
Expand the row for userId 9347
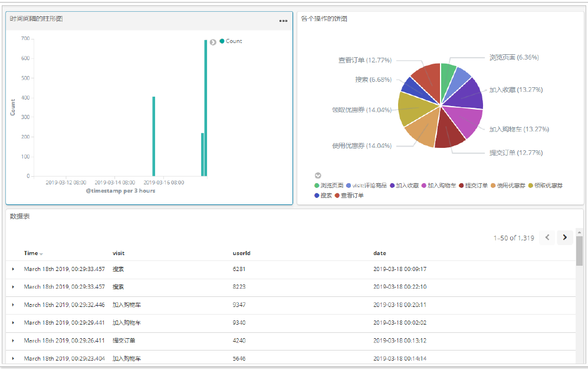point(13,305)
